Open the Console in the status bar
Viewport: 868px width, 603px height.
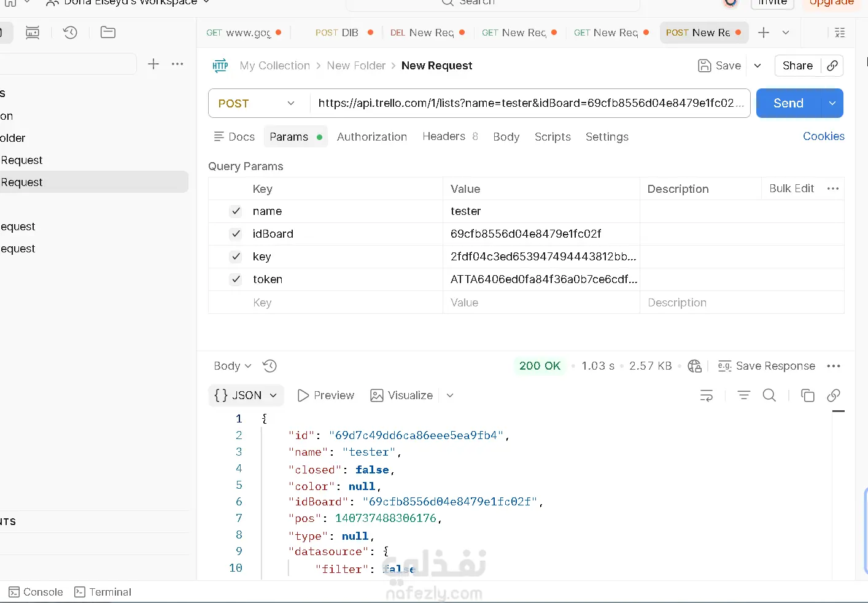pyautogui.click(x=36, y=592)
